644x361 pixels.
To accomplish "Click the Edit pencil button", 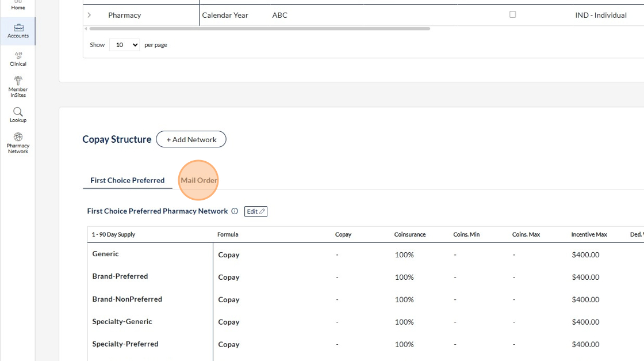I will pyautogui.click(x=256, y=211).
